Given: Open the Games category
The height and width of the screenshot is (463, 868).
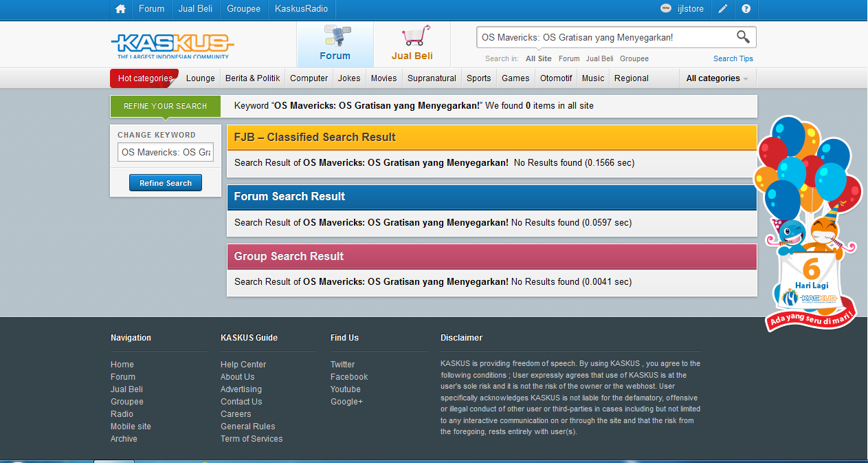Looking at the screenshot, I should point(515,78).
